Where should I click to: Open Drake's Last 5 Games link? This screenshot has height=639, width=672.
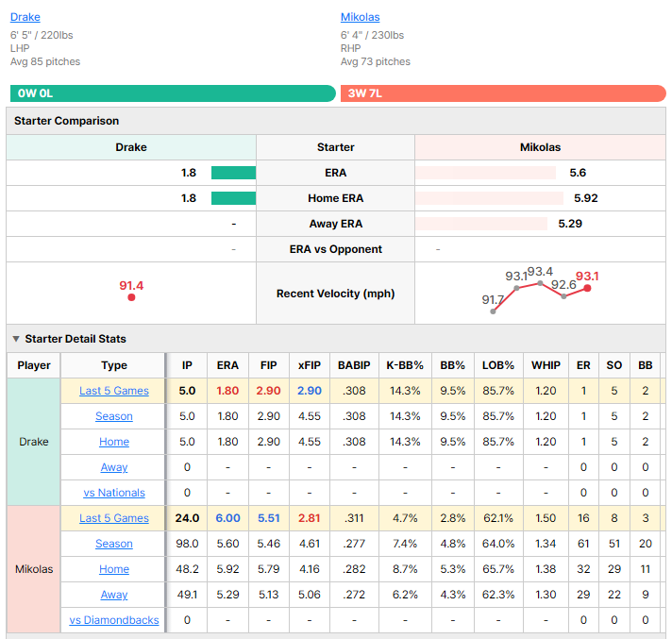(x=114, y=391)
